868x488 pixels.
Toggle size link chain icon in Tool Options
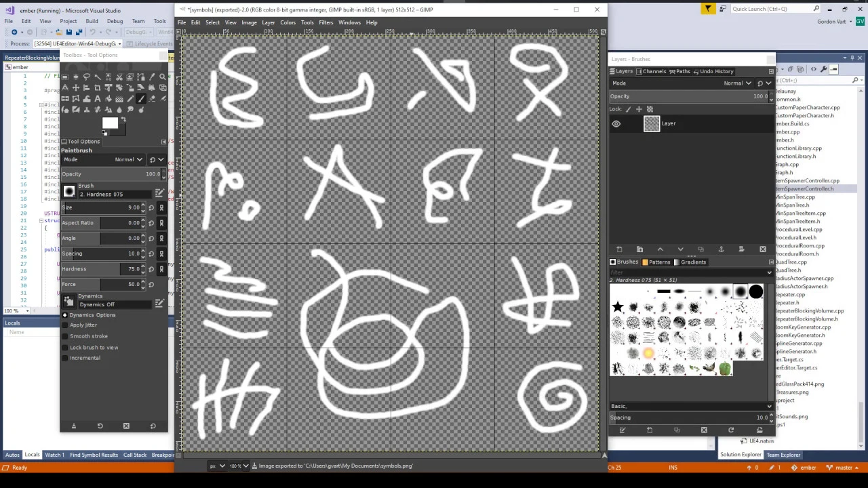tap(161, 207)
